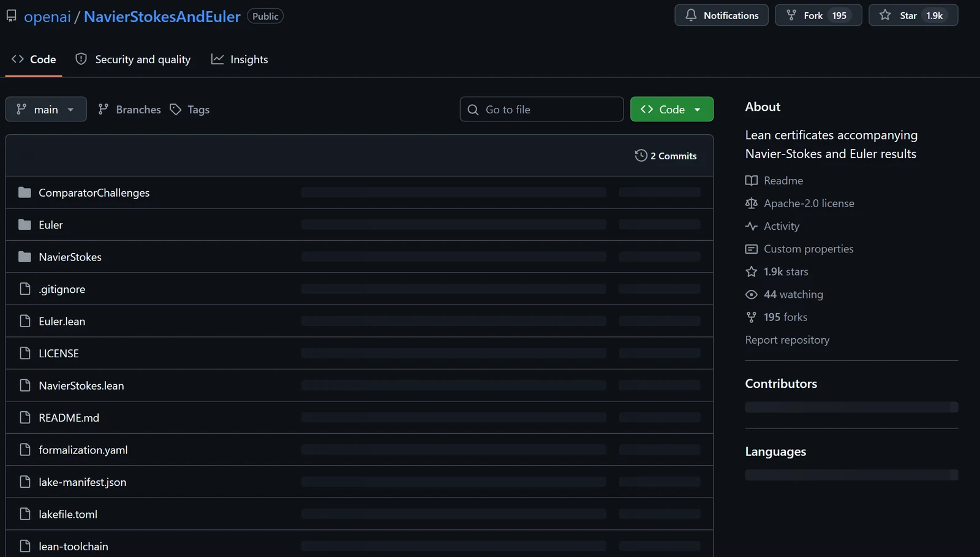Click the NavierStokes.lean file icon
The height and width of the screenshot is (557, 980).
(x=25, y=385)
